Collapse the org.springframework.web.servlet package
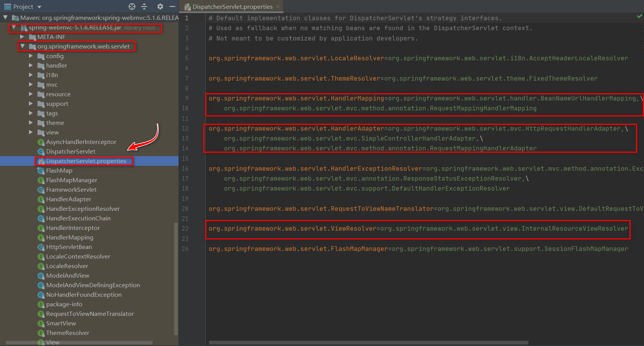The image size is (644, 346). coord(22,46)
